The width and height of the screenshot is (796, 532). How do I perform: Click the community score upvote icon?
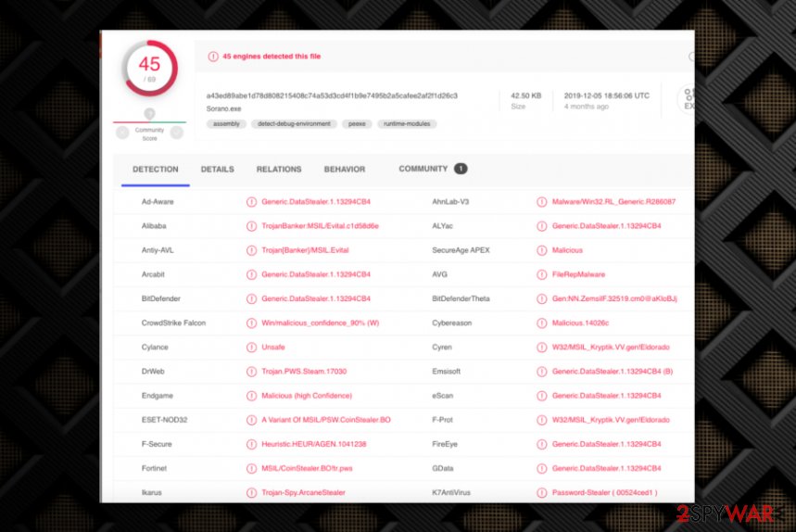(177, 133)
